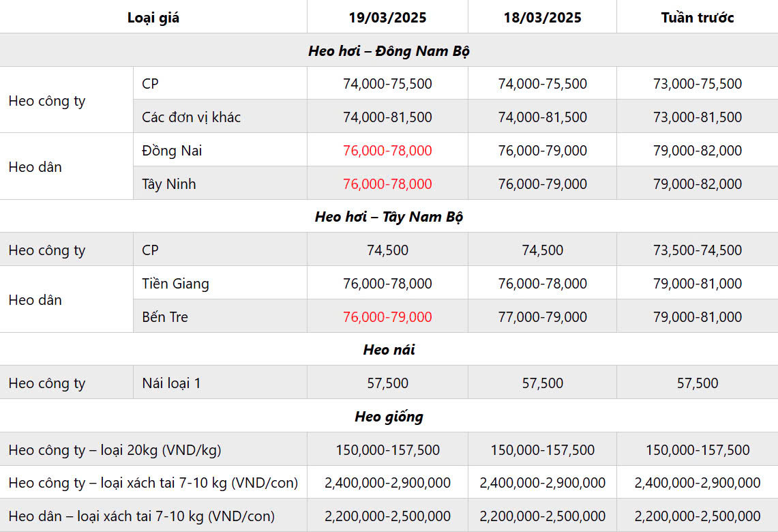Image resolution: width=778 pixels, height=532 pixels.
Task: Select the "Heo nái" section heading
Action: pos(389,350)
